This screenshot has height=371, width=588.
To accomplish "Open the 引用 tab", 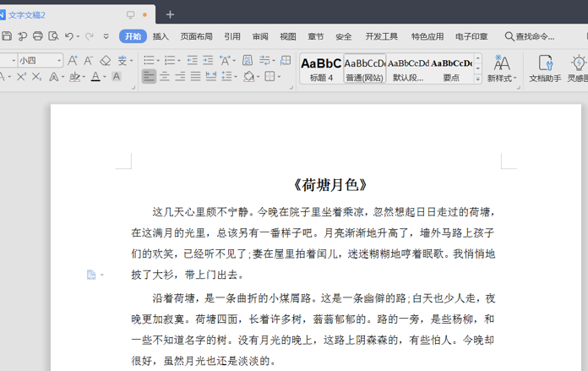I will click(232, 36).
